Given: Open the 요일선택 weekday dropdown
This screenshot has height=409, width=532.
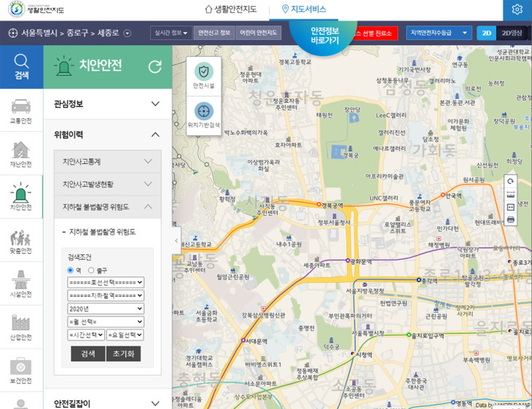Looking at the screenshot, I should (x=125, y=335).
